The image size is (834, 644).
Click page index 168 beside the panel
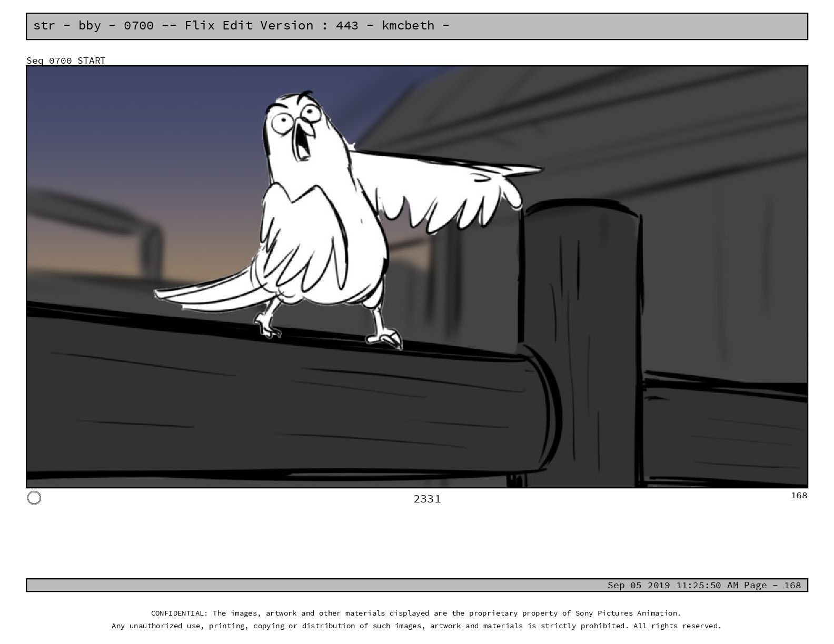click(x=799, y=495)
